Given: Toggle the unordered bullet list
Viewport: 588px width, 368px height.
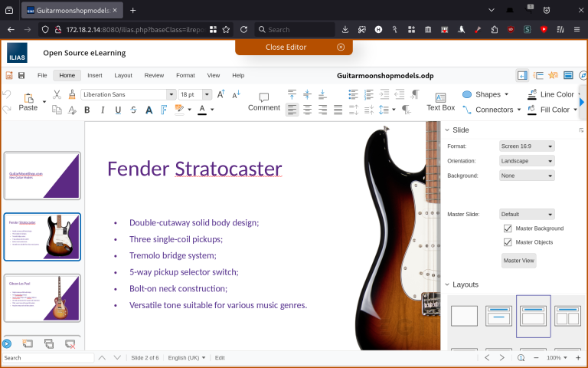Looking at the screenshot, I should tap(353, 94).
